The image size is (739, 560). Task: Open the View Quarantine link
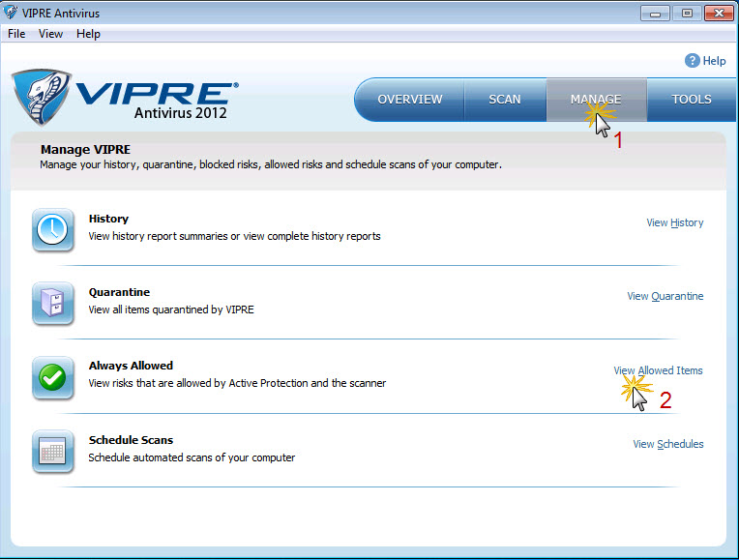(x=665, y=296)
